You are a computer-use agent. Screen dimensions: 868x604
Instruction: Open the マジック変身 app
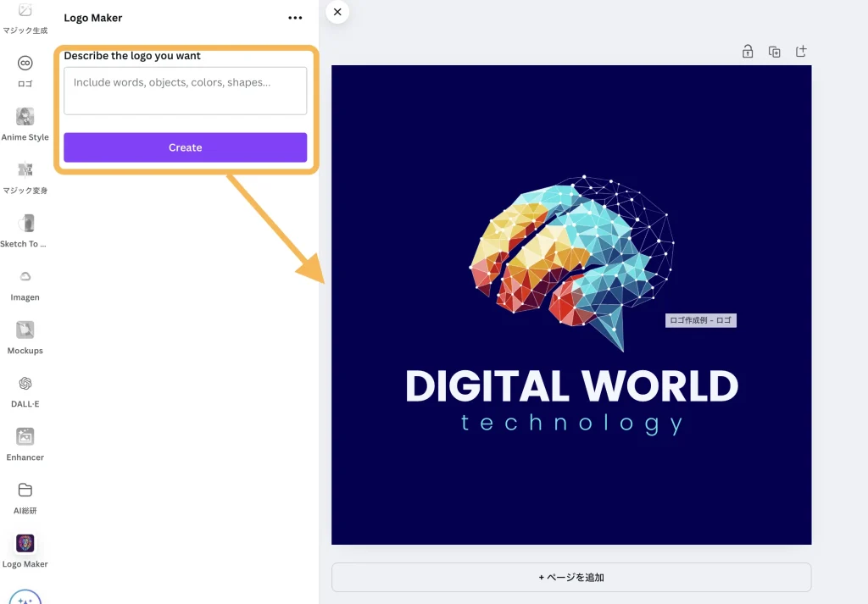pos(25,170)
